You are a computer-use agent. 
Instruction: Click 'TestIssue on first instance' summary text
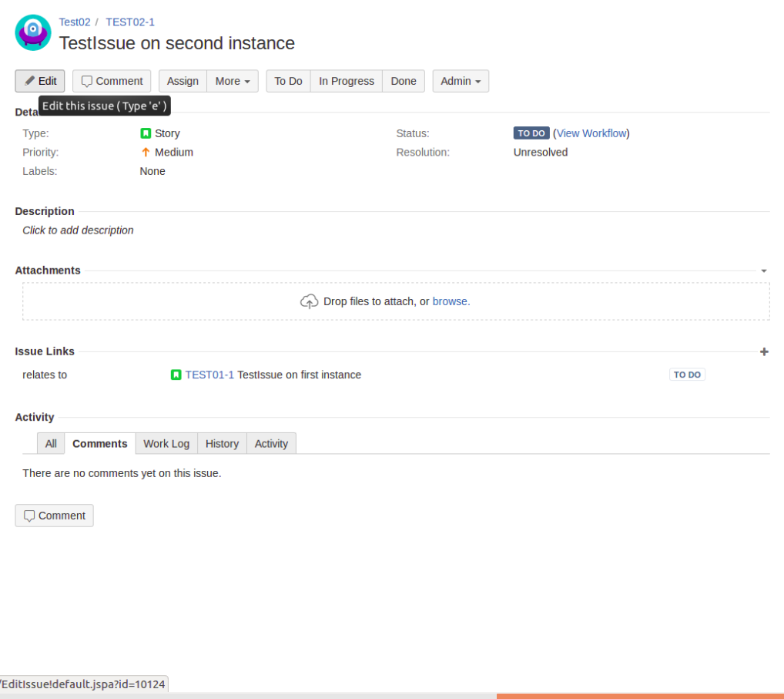pyautogui.click(x=299, y=375)
